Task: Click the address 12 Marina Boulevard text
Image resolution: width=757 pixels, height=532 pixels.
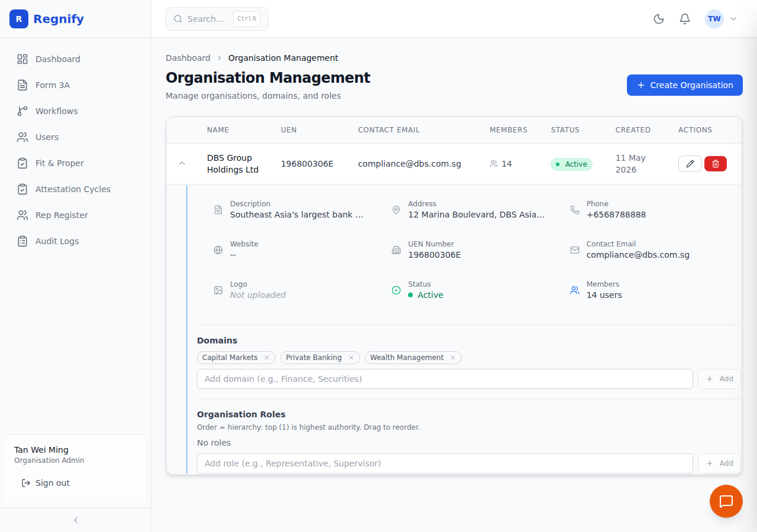Action: pyautogui.click(x=477, y=215)
